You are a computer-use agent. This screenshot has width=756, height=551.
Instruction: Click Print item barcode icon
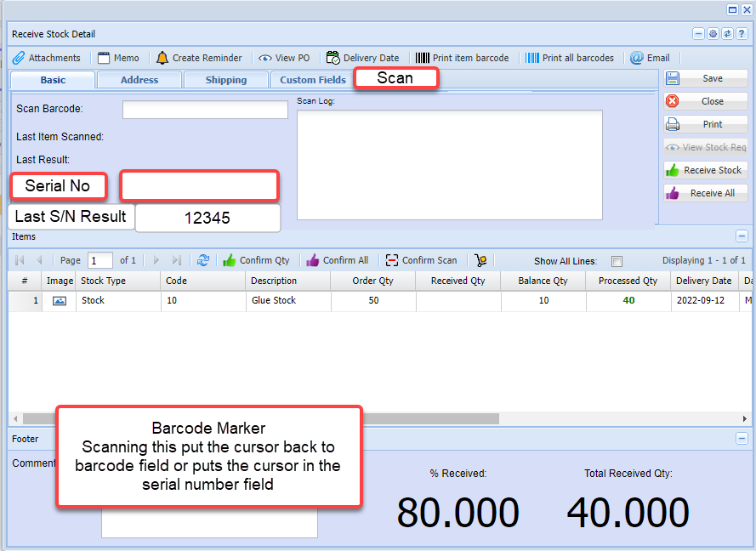[x=423, y=58]
